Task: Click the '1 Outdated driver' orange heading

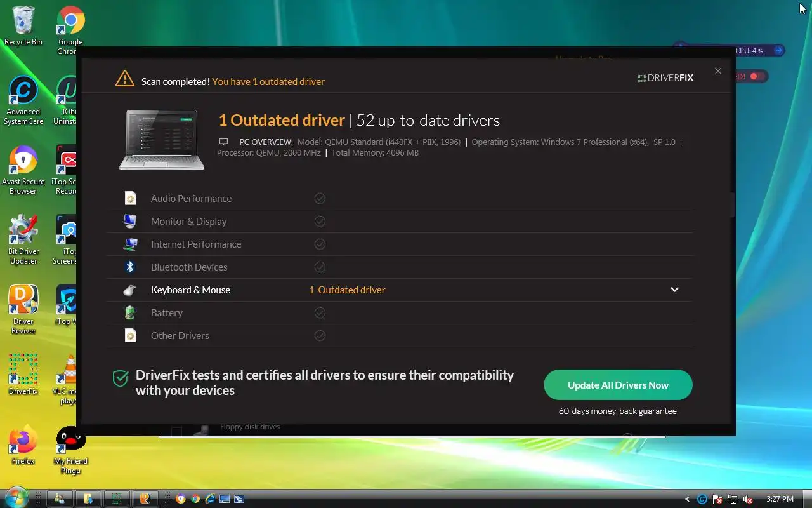Action: (x=282, y=120)
